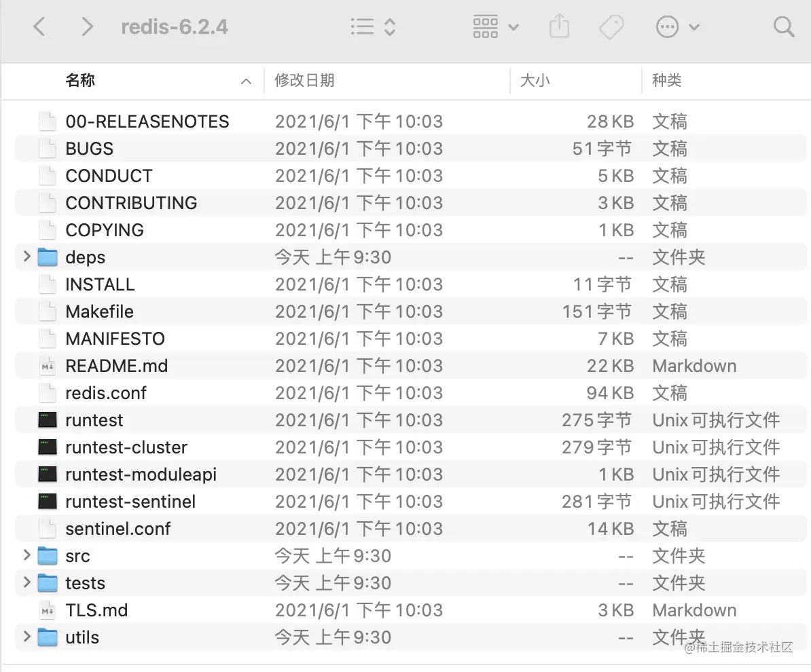Click the MANIFESTO document icon
This screenshot has width=811, height=672.
click(48, 339)
